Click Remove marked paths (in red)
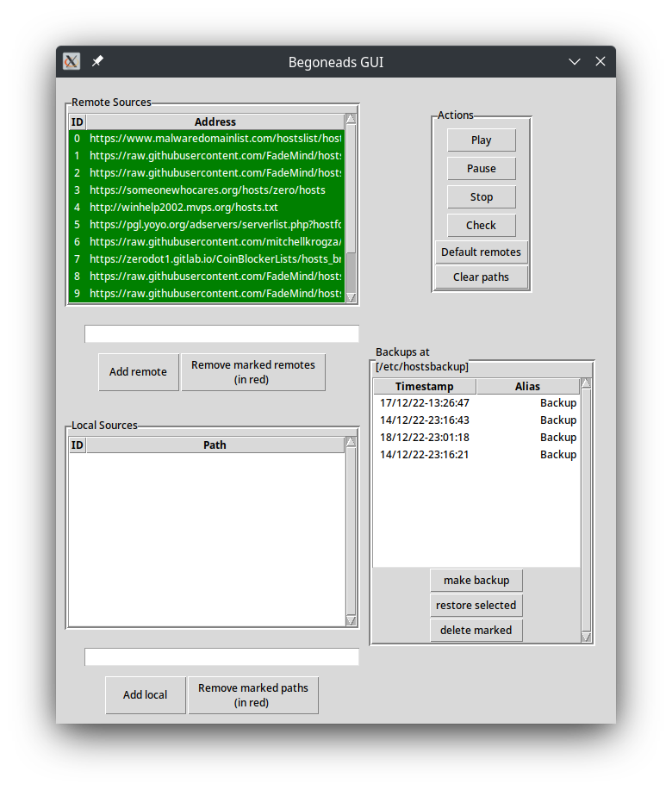 pos(253,694)
